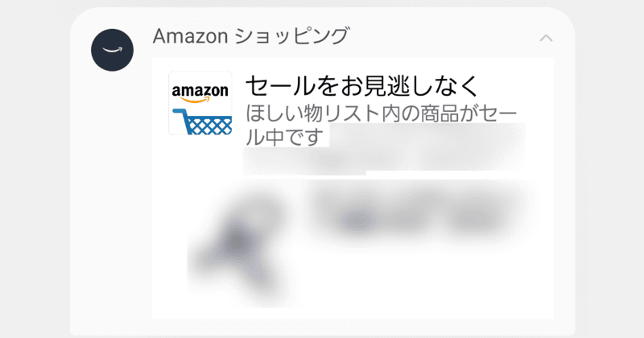This screenshot has height=338, width=644.
Task: Click the amazon wordmark in the logo tile
Action: click(x=200, y=90)
